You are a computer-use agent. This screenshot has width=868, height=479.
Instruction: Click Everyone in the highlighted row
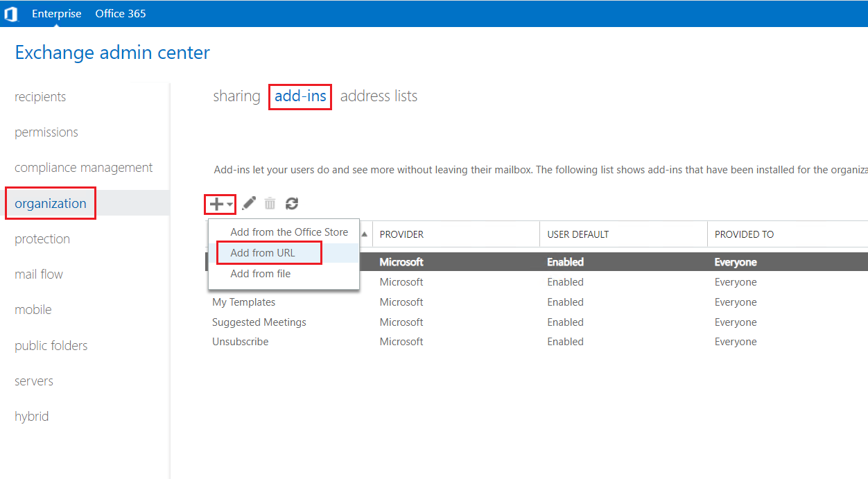(x=736, y=262)
